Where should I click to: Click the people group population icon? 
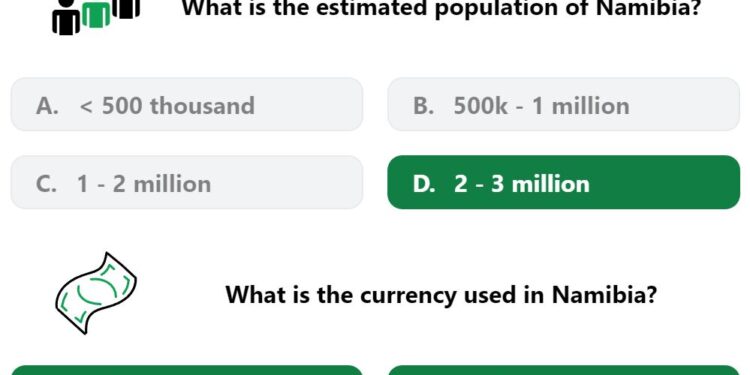96,16
